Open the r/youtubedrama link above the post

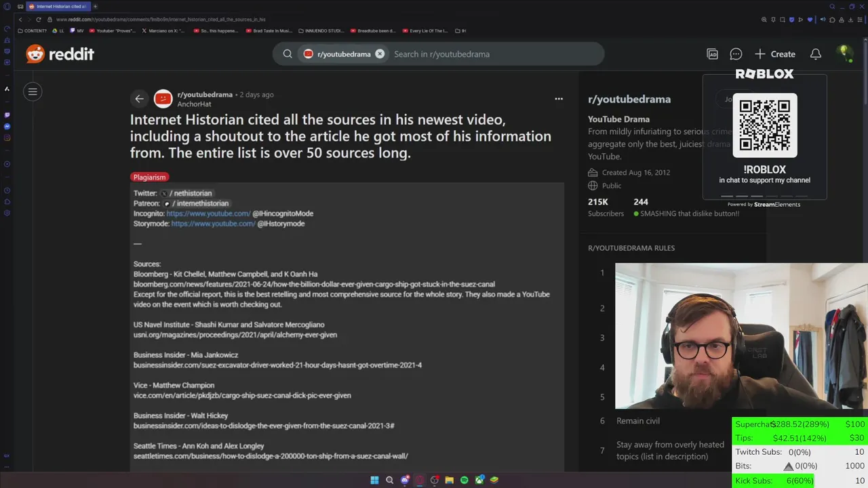[205, 95]
